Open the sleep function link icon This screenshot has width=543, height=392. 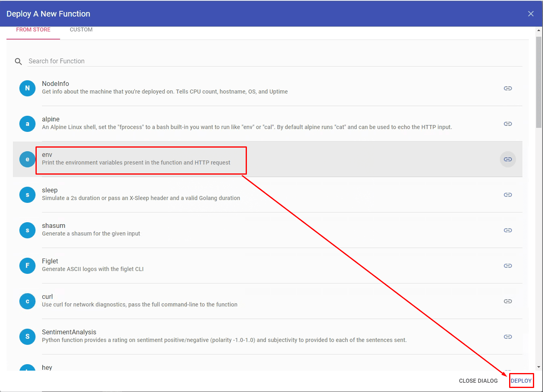coord(508,195)
